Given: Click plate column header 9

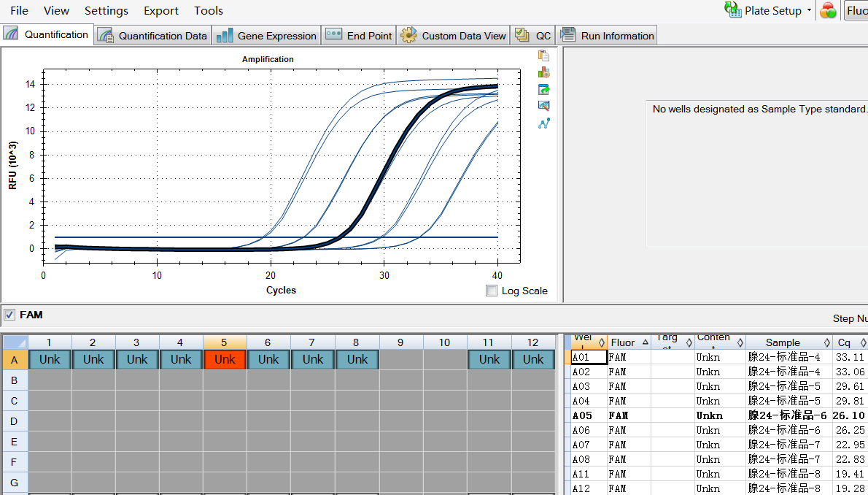Looking at the screenshot, I should pos(400,342).
